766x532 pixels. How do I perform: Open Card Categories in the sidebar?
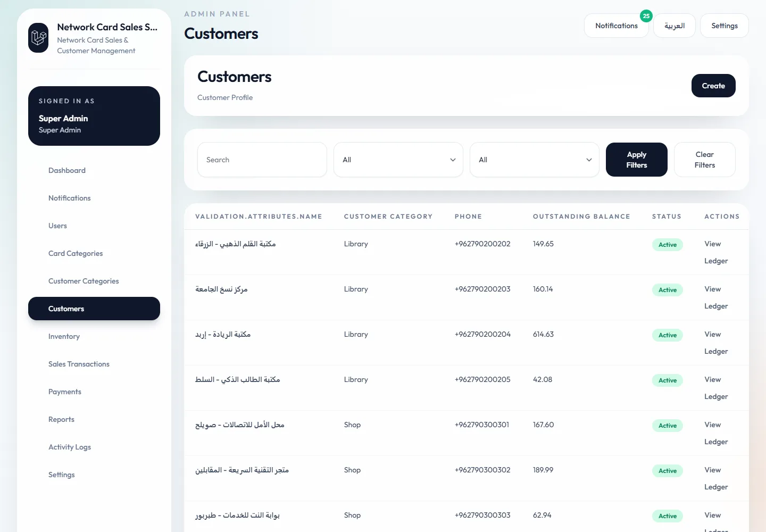(94, 253)
